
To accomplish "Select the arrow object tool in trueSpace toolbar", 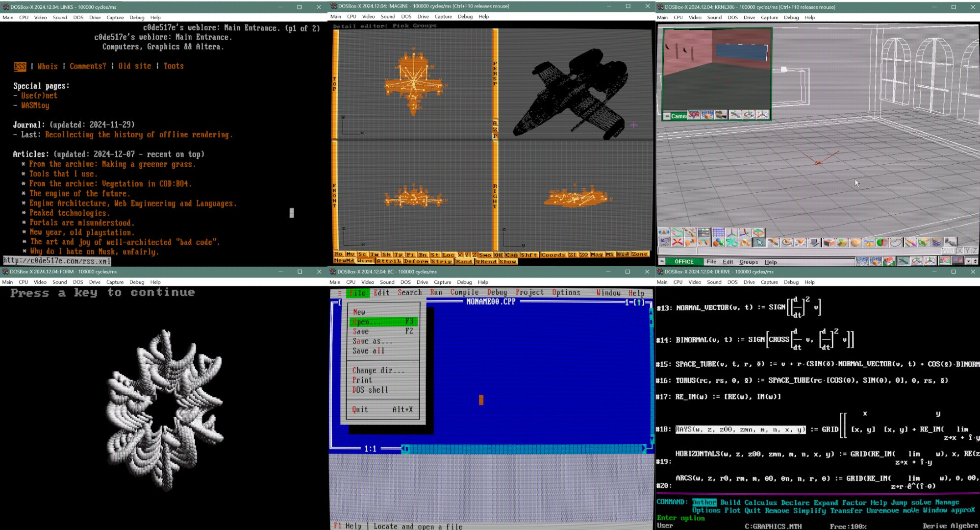I will pyautogui.click(x=759, y=242).
